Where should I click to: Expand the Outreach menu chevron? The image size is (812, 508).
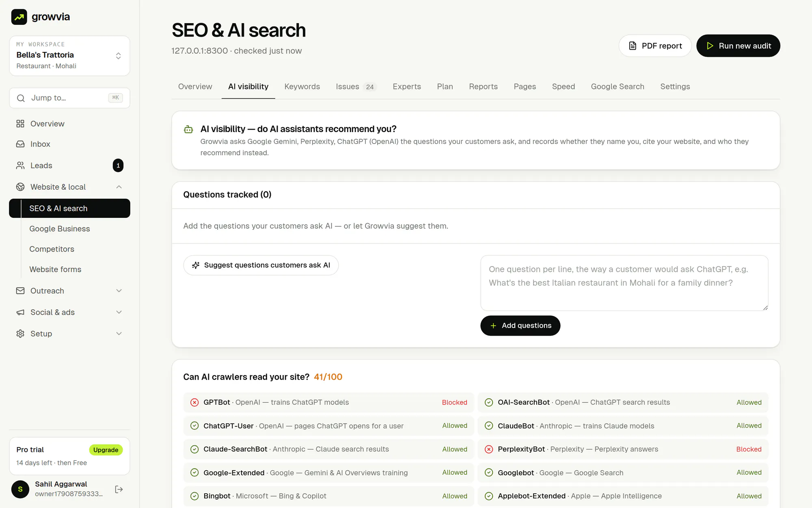tap(119, 291)
